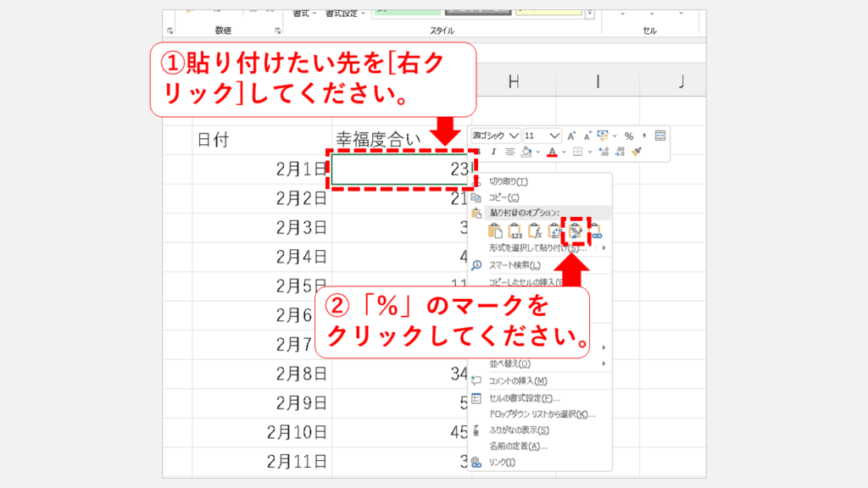Click the increase decimal places icon
868x488 pixels.
point(603,152)
